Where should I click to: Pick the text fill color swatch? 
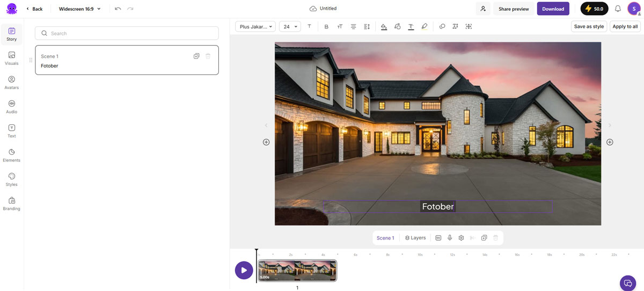pos(384,26)
